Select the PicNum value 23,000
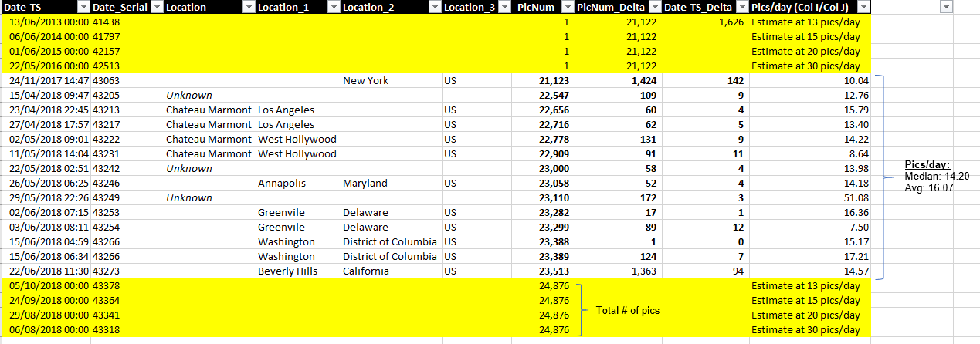 [x=541, y=169]
